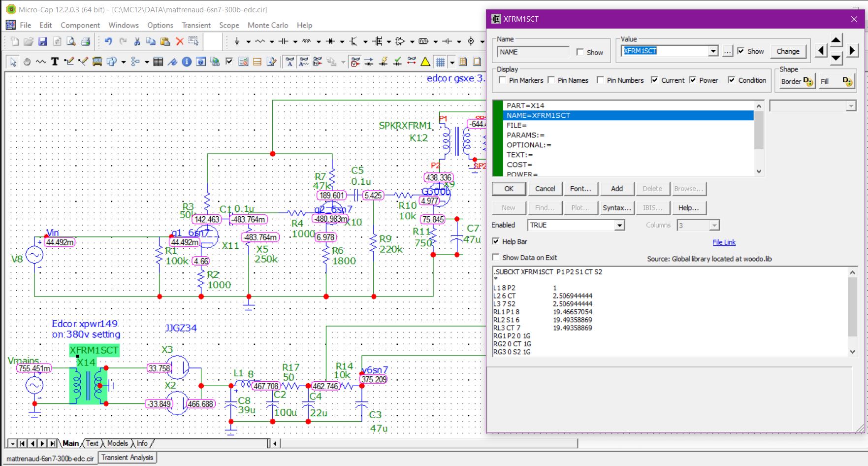Uncheck the Current display checkbox
The height and width of the screenshot is (466, 868).
pos(654,80)
